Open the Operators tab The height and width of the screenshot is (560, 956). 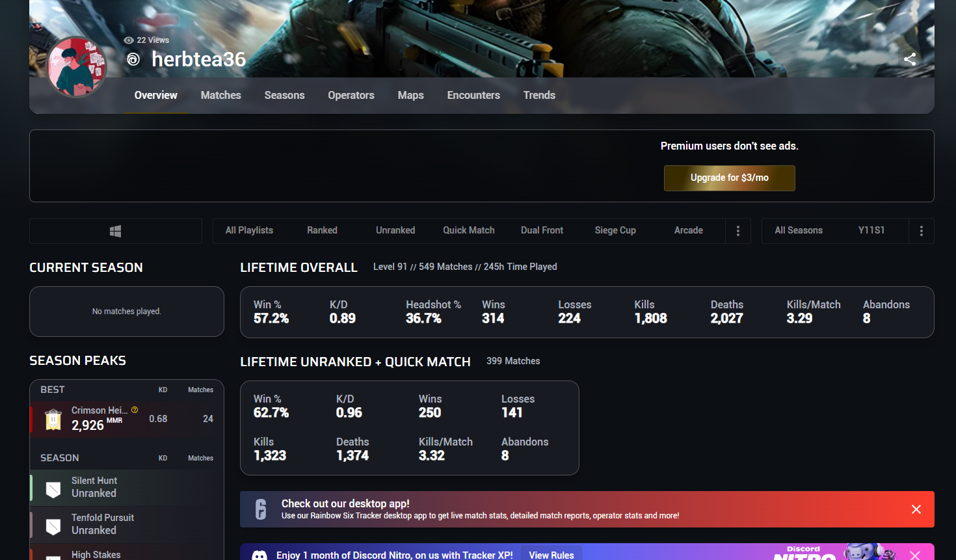pyautogui.click(x=351, y=95)
